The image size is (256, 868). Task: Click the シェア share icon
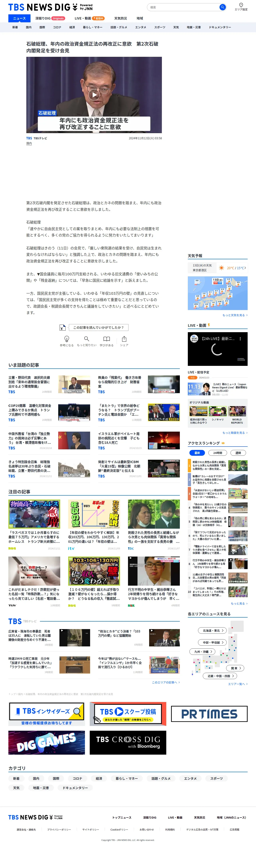[124, 339]
